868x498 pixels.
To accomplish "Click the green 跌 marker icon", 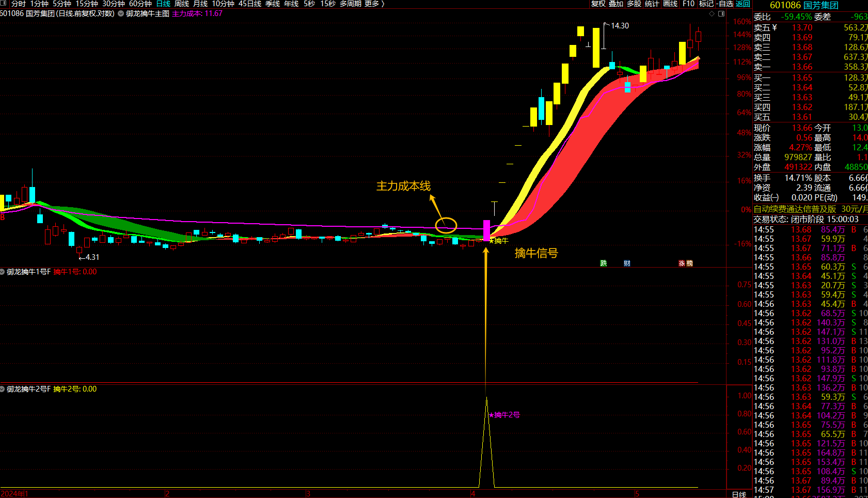I will pos(604,263).
